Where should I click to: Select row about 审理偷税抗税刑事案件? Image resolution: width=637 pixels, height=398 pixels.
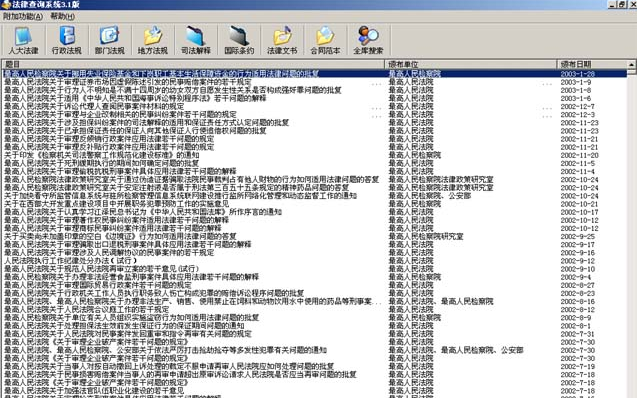315,171
